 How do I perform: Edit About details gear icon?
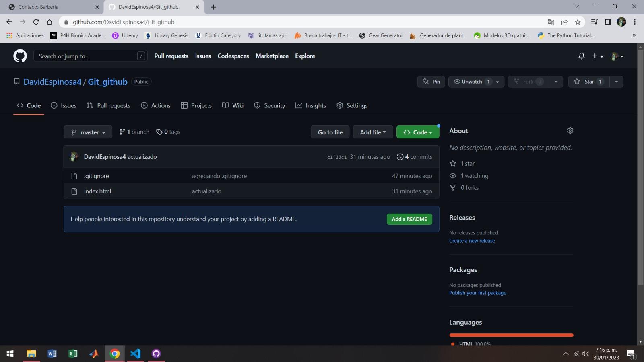point(570,130)
